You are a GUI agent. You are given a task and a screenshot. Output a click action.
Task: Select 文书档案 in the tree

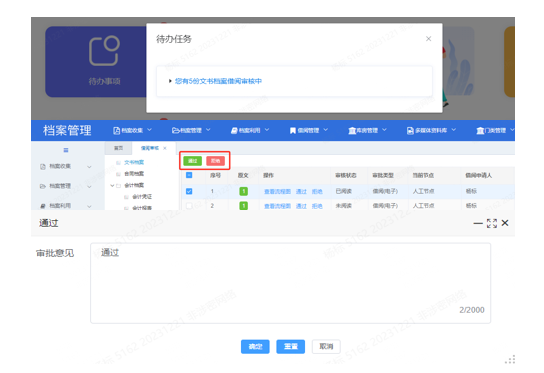(x=134, y=162)
